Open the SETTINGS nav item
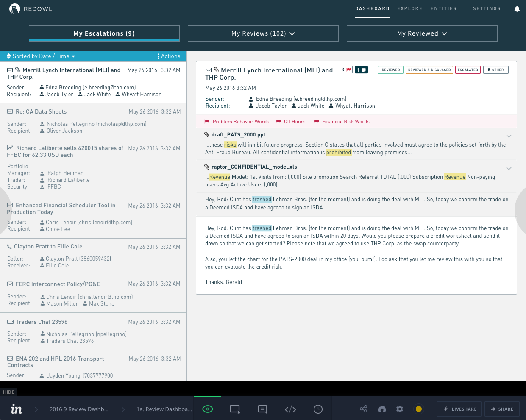Viewport: 526px width, 420px height. click(x=487, y=8)
